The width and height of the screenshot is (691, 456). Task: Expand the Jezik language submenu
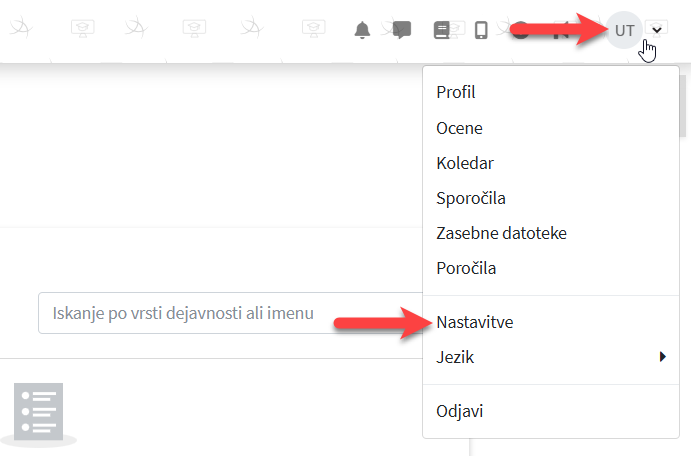455,357
